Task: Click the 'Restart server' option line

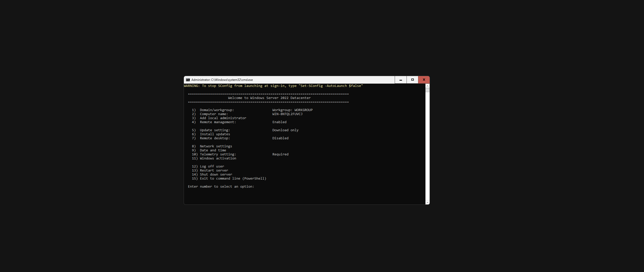Action: (214, 171)
